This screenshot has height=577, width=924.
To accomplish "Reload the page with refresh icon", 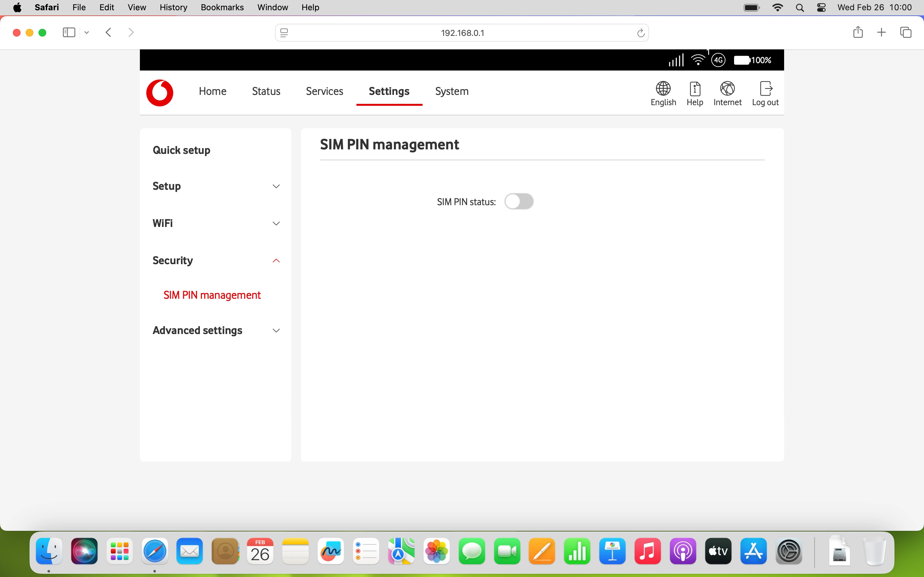I will 641,33.
